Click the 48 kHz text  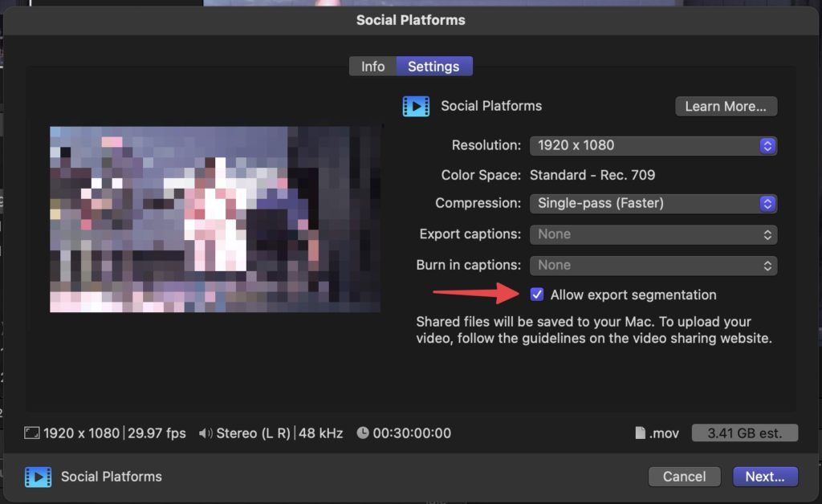tap(321, 433)
